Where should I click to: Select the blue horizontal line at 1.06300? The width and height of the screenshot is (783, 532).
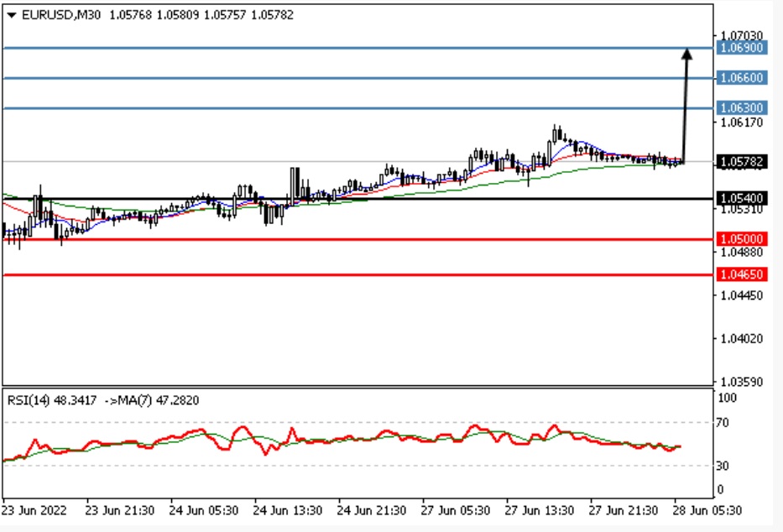tap(358, 107)
